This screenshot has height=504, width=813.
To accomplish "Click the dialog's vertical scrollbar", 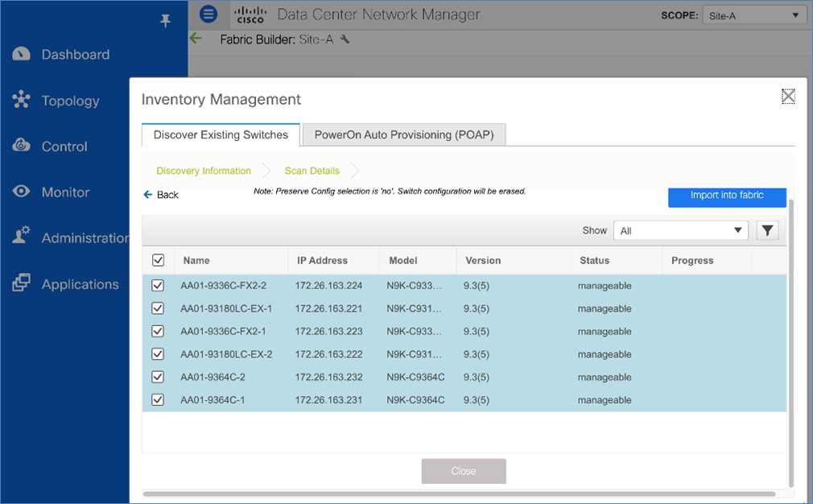I will tap(791, 342).
